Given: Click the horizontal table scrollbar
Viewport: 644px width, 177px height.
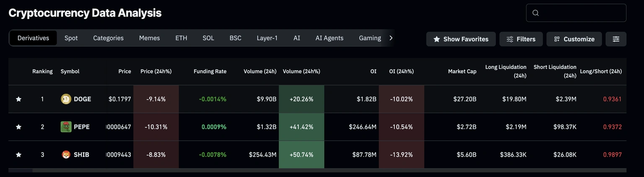Looking at the screenshot, I should click(20, 171).
